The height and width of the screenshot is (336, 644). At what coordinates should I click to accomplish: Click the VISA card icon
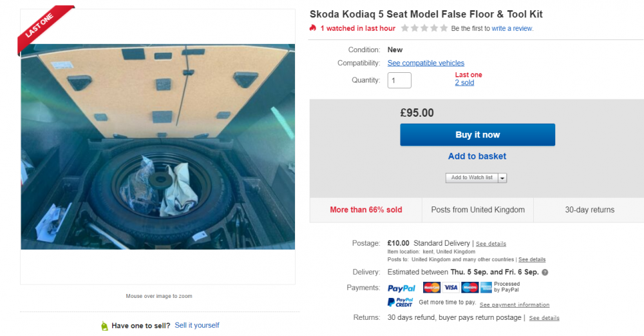click(x=451, y=288)
